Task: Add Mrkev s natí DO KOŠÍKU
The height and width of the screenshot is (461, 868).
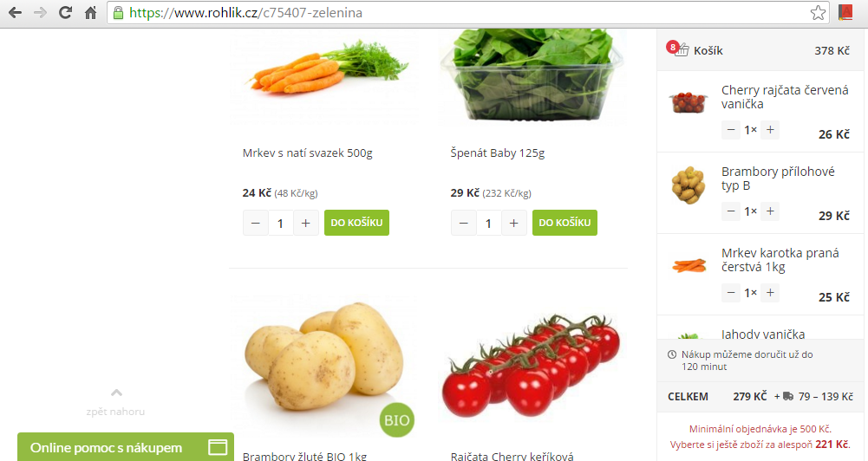Action: click(356, 223)
